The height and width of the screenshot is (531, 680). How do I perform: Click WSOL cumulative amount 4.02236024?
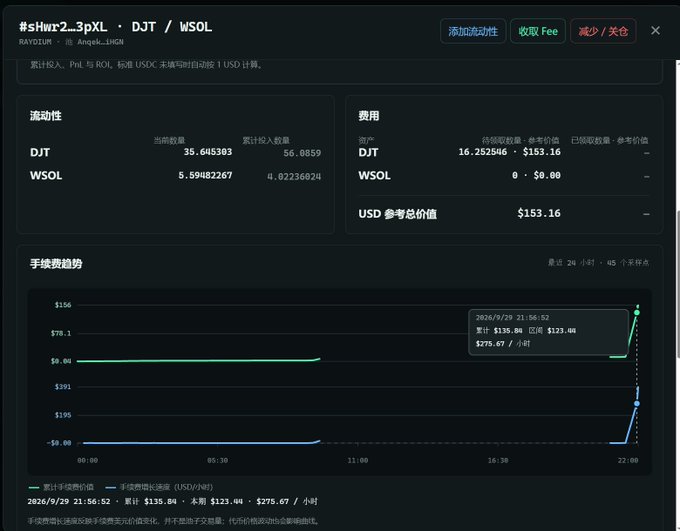point(294,177)
